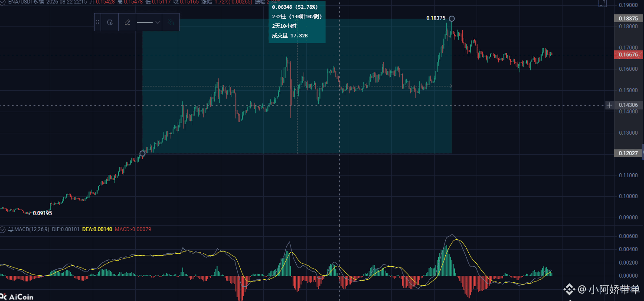
Task: Click the 0.12027 price axis label
Action: pyautogui.click(x=628, y=153)
